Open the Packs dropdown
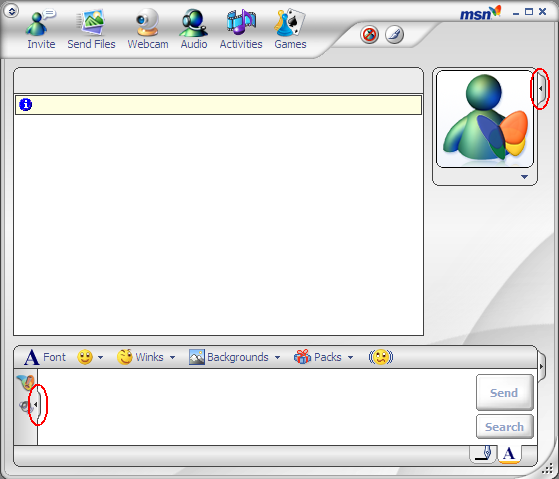Image resolution: width=559 pixels, height=479 pixels. pos(350,357)
